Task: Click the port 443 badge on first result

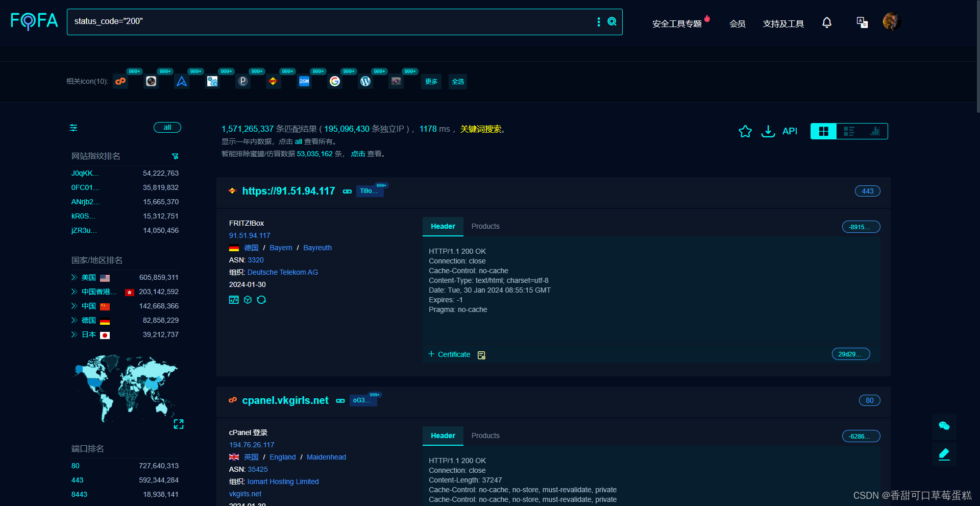Action: [x=868, y=191]
